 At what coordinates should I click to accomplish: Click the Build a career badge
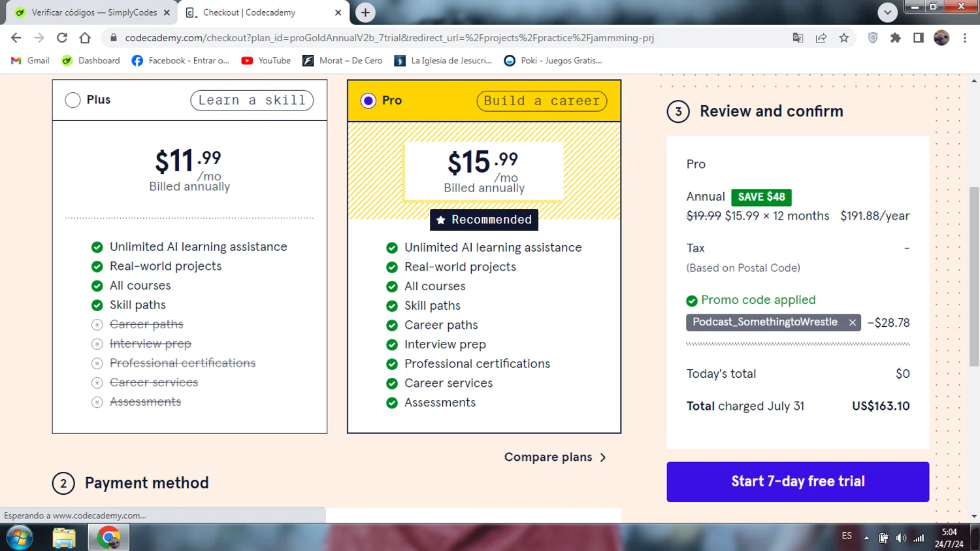tap(542, 101)
